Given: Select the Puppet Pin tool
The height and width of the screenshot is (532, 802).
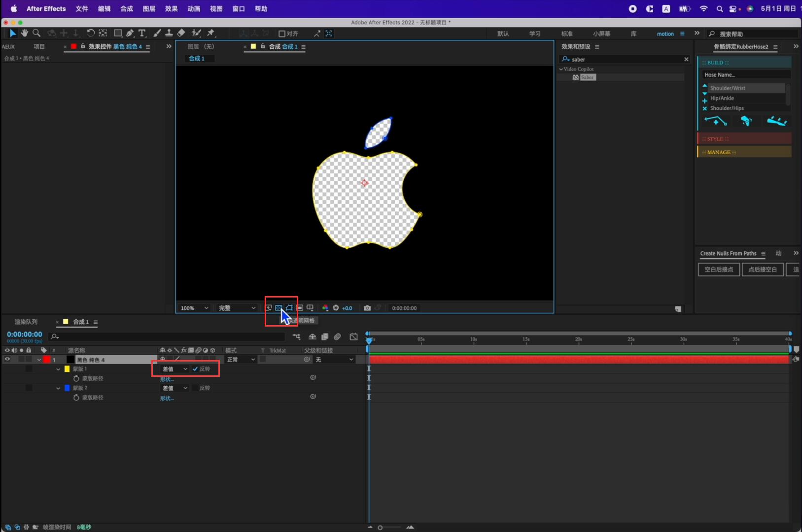Looking at the screenshot, I should 211,33.
